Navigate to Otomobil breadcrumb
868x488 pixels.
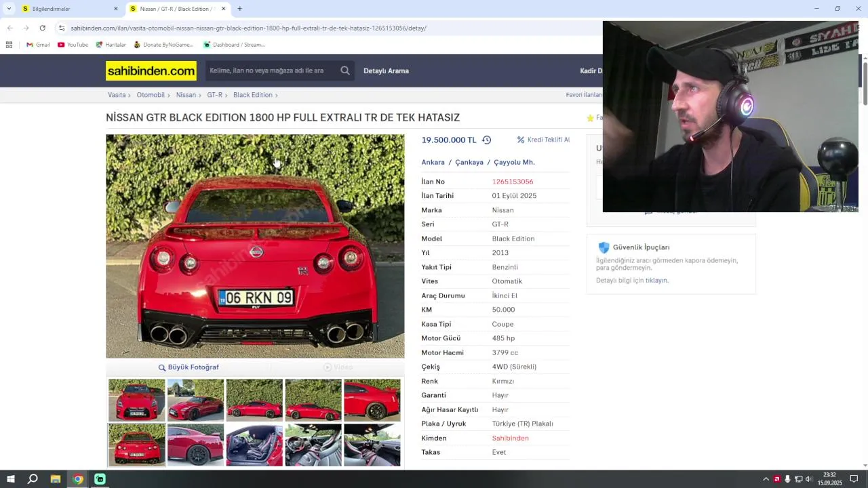click(151, 95)
